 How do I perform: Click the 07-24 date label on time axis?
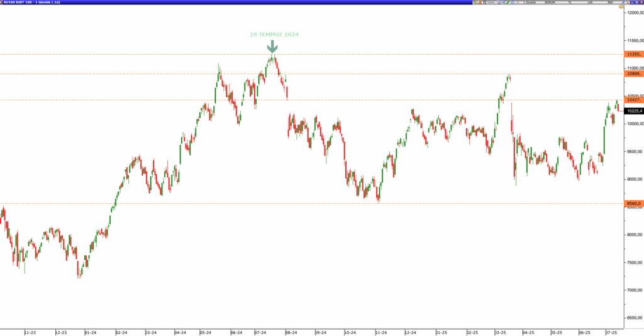(260, 333)
